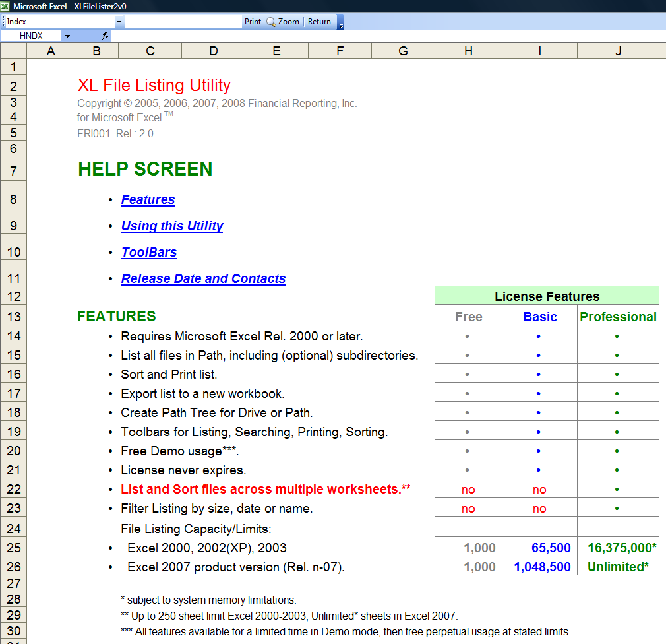
Task: Click the 16,375,000* Professional limit cell
Action: point(619,548)
